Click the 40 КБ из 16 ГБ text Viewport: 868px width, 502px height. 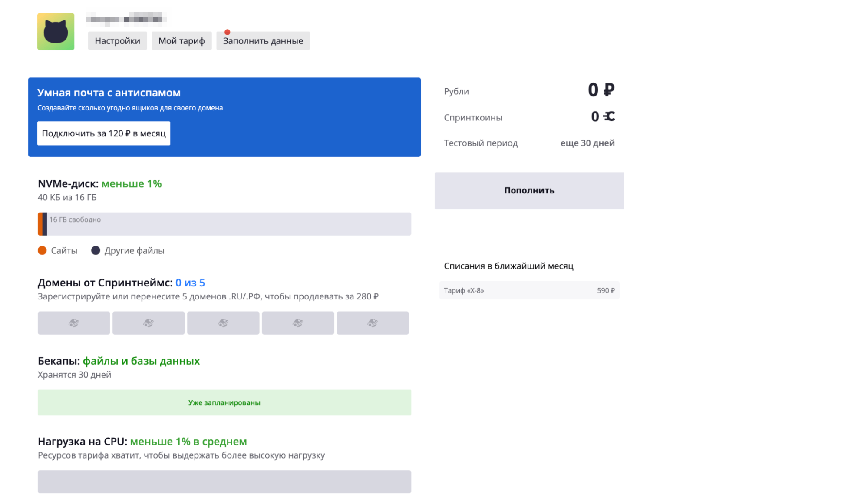pyautogui.click(x=67, y=197)
